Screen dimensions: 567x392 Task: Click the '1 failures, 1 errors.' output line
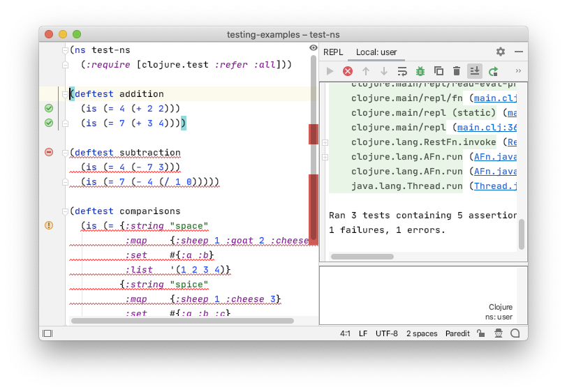pos(386,230)
